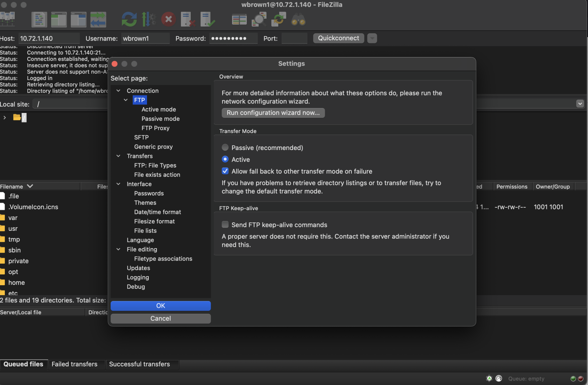Screen dimensions: 588x385
Task: Click the Quickconnect button
Action: click(x=338, y=38)
